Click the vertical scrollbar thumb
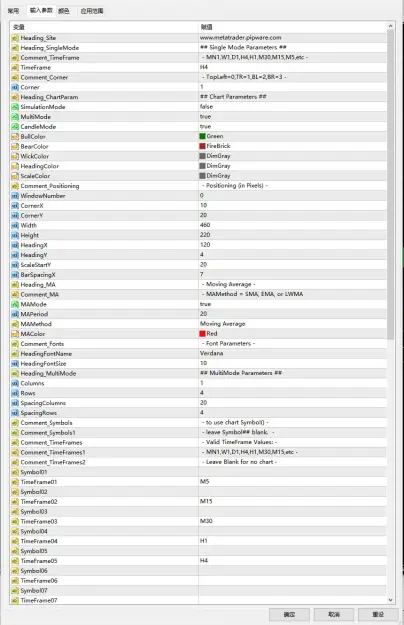 tap(390, 185)
